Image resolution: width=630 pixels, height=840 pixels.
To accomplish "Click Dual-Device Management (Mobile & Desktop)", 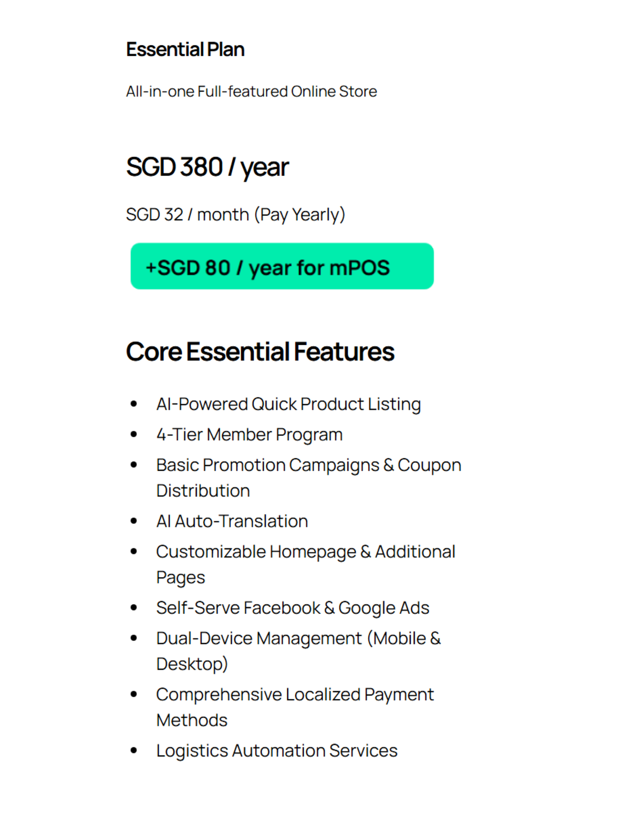I will pyautogui.click(x=299, y=651).
